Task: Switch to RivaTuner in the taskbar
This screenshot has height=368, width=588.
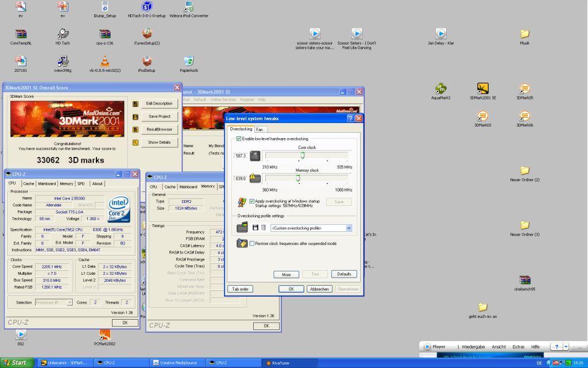Action: pos(289,363)
